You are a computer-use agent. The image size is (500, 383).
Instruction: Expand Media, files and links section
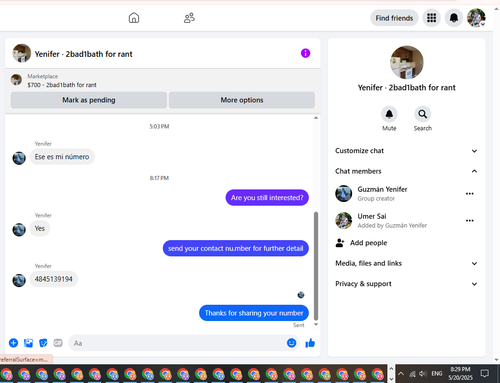406,263
